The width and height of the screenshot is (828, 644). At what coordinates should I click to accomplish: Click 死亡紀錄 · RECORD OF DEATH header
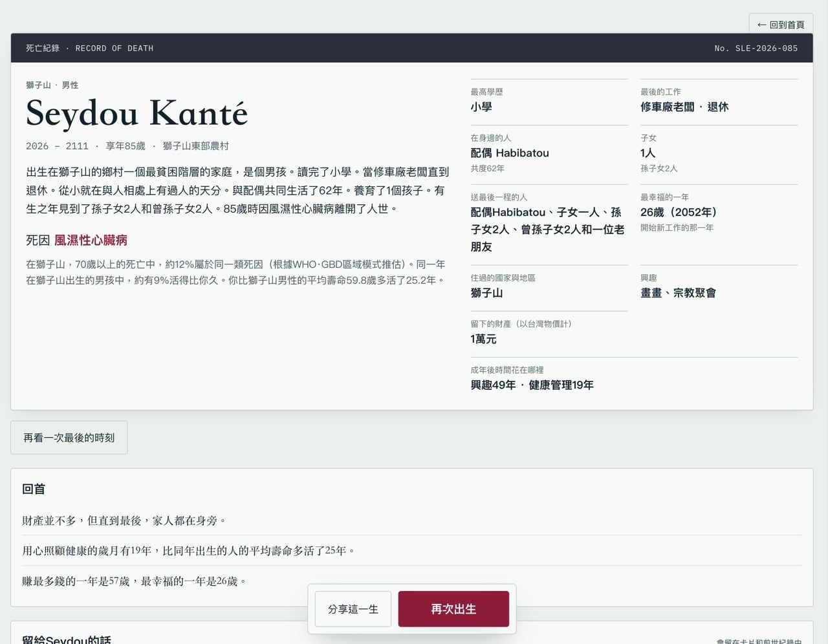coord(90,48)
